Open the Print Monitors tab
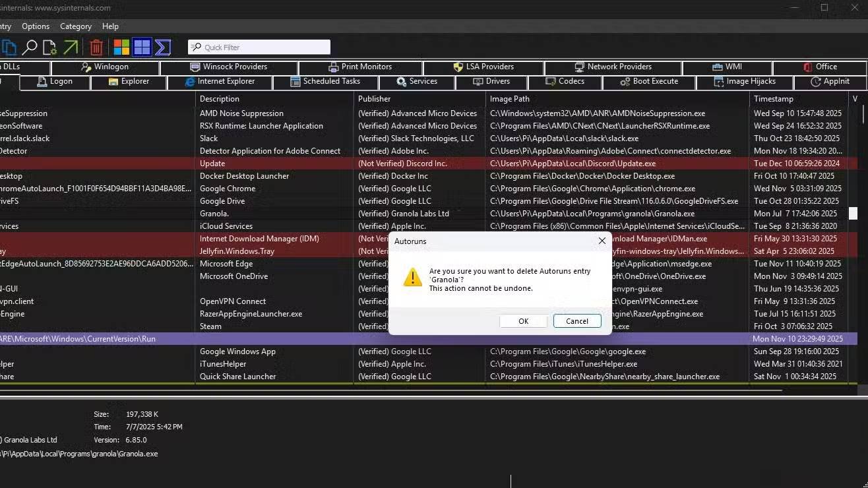 click(x=360, y=67)
